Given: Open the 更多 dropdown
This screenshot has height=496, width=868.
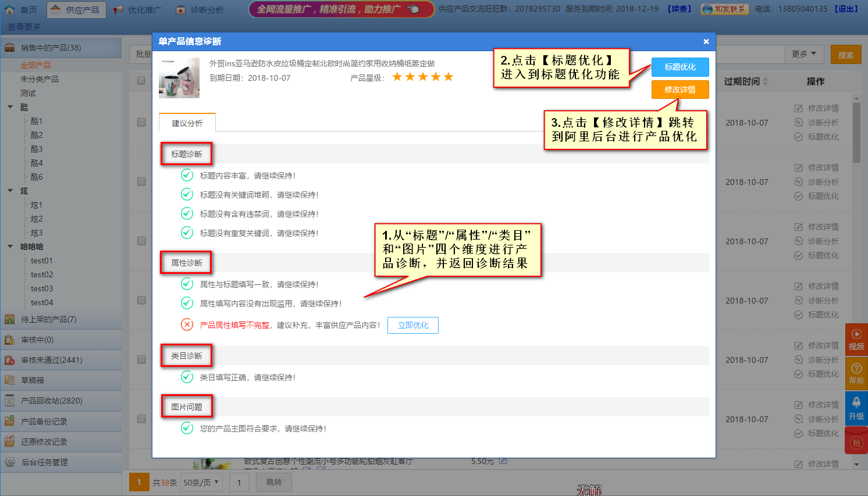Looking at the screenshot, I should tap(804, 54).
